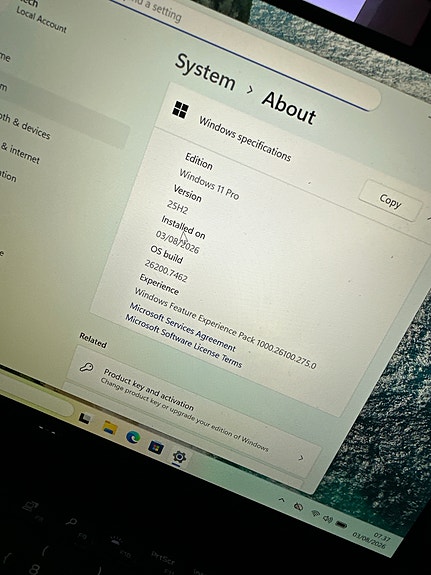Click the Settings gear taskbar icon
431x575 pixels.
pyautogui.click(x=179, y=457)
